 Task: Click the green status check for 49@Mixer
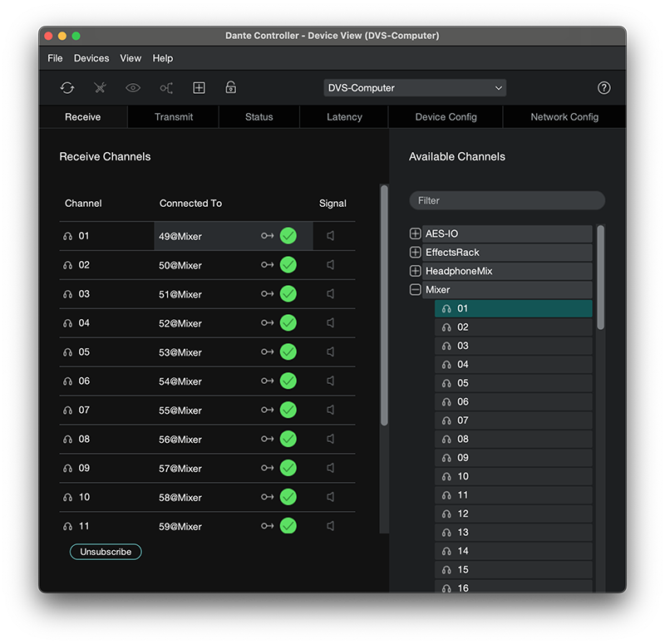coord(288,236)
